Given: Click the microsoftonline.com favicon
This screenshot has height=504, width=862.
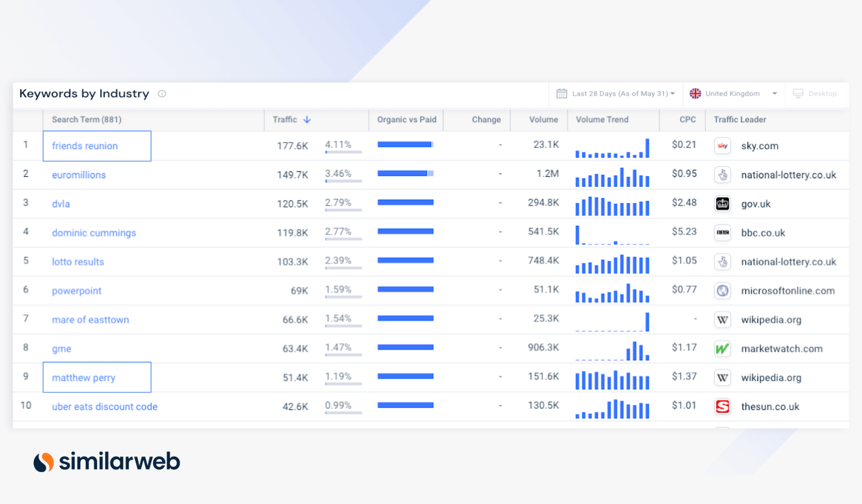Looking at the screenshot, I should [x=722, y=291].
